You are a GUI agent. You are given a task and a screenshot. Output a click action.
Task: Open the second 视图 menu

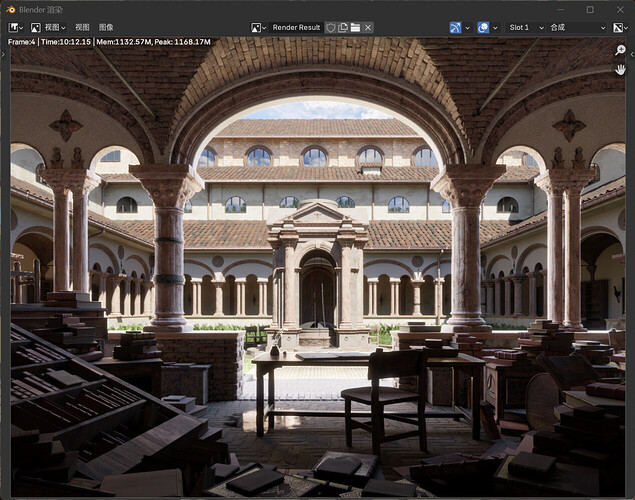coord(82,27)
